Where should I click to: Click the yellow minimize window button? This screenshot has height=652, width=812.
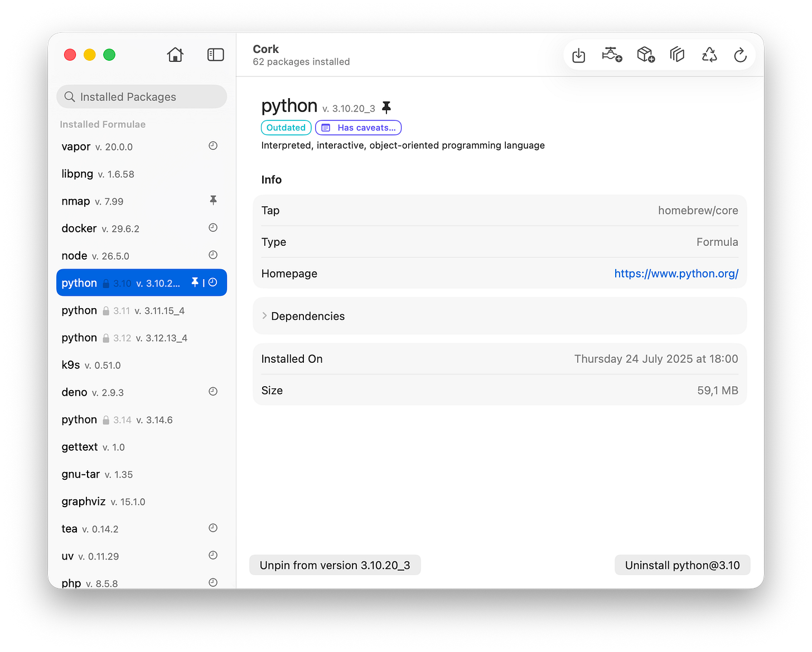(90, 55)
